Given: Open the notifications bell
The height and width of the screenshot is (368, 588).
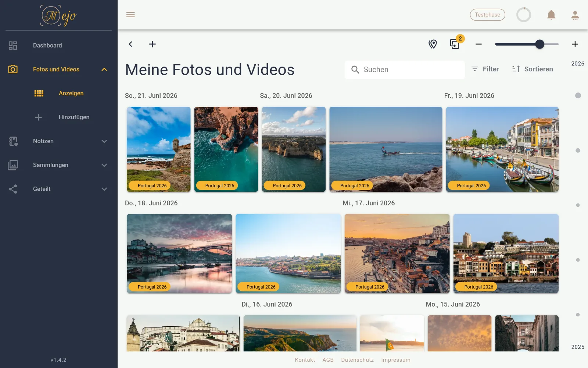Looking at the screenshot, I should tap(551, 15).
